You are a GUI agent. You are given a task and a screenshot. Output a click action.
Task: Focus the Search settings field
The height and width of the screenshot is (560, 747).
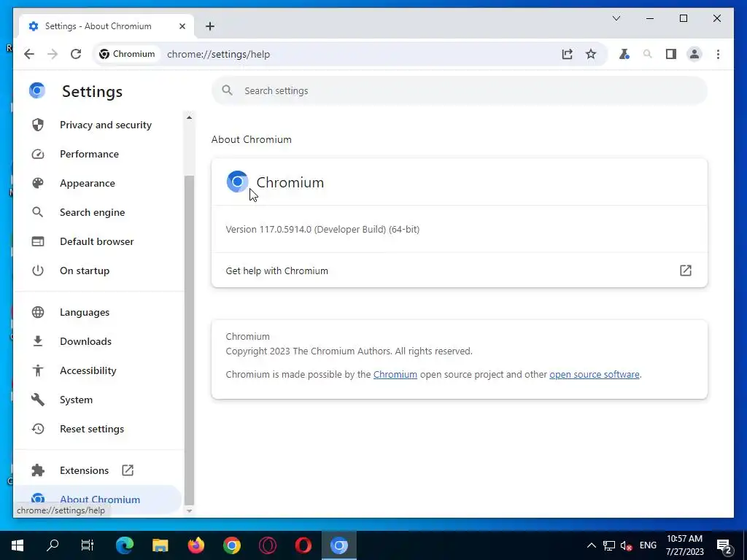pyautogui.click(x=460, y=90)
